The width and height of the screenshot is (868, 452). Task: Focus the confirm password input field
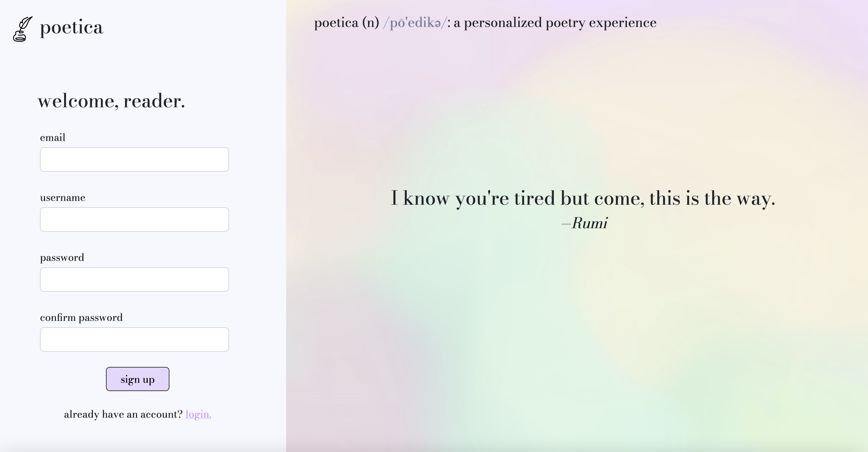tap(134, 339)
